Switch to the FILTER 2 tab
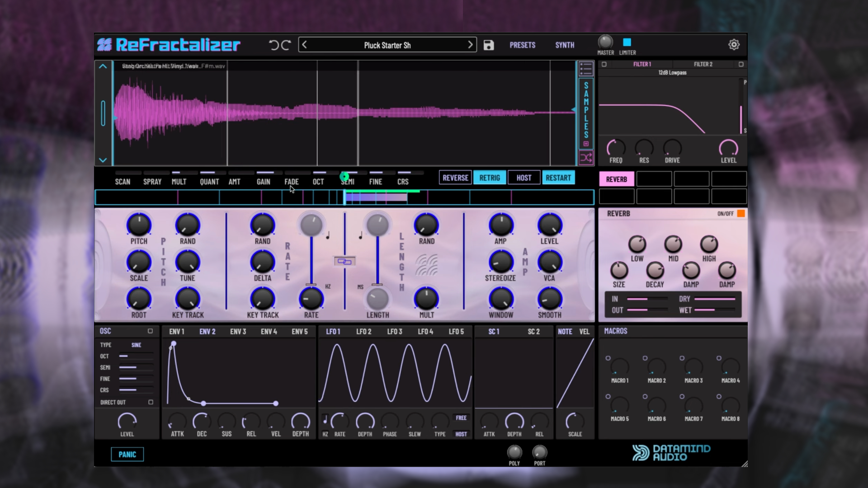Viewport: 868px width, 488px height. point(703,64)
